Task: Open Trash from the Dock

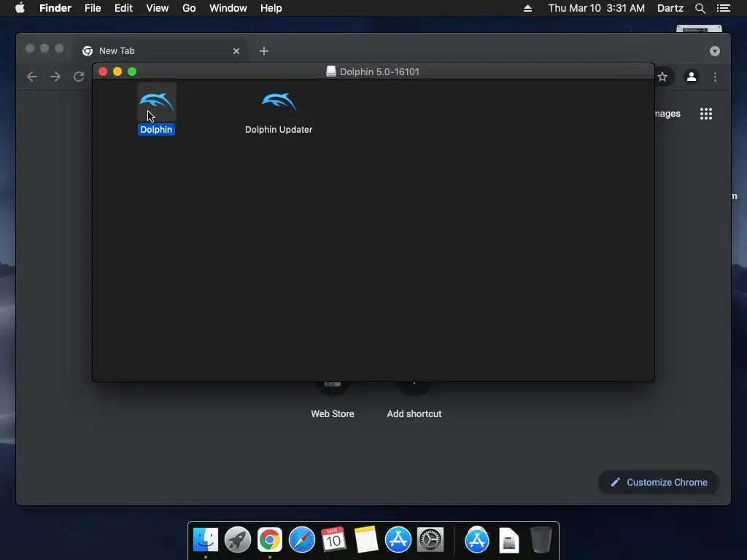Action: (x=541, y=540)
